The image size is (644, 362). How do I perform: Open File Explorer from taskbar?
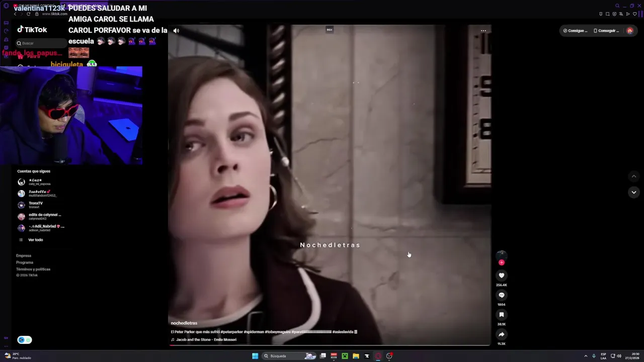click(x=356, y=356)
